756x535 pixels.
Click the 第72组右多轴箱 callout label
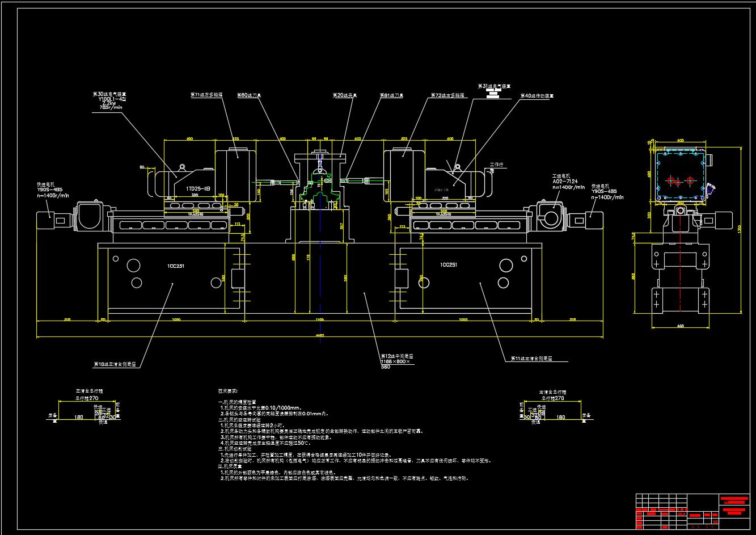coord(446,95)
